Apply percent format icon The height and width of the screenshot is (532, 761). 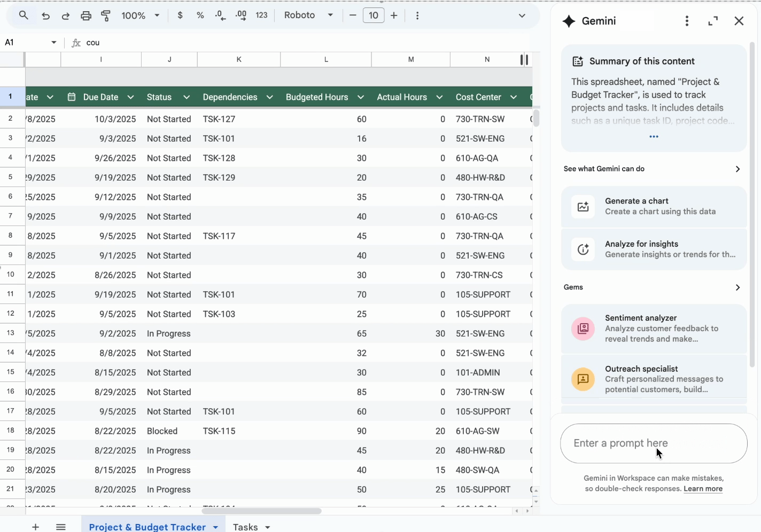(x=200, y=15)
